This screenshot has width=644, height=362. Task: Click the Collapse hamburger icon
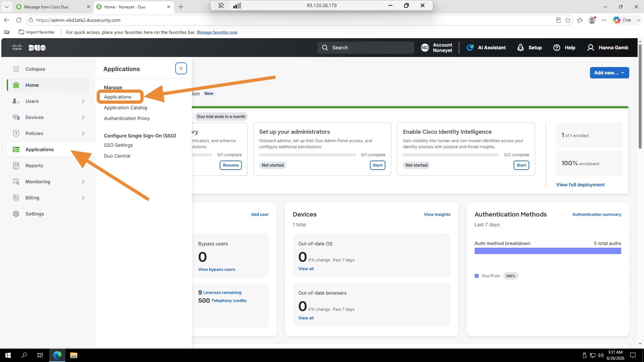click(x=16, y=69)
